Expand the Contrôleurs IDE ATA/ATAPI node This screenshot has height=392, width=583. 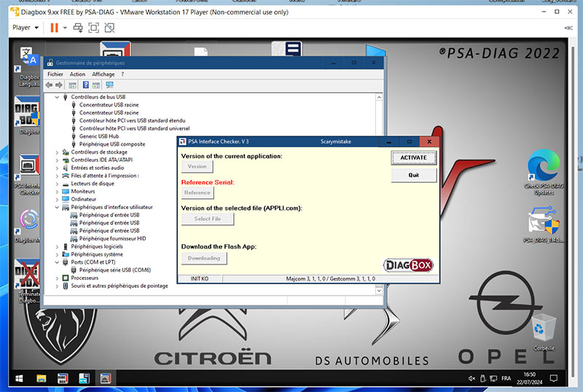(57, 160)
